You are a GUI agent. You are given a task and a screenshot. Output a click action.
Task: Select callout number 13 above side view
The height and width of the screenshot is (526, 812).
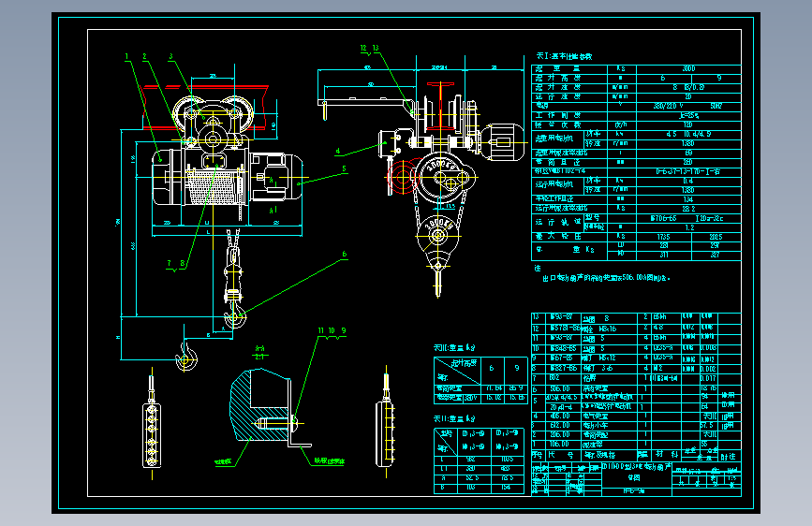tap(376, 48)
